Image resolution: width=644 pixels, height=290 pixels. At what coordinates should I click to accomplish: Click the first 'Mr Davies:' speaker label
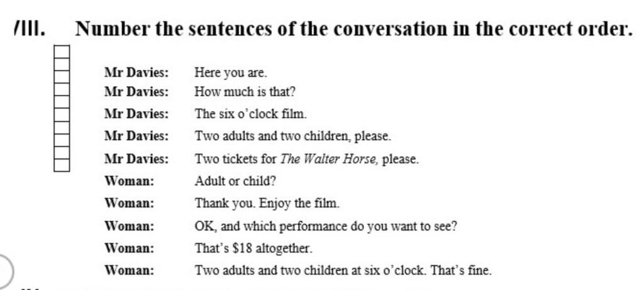[136, 73]
